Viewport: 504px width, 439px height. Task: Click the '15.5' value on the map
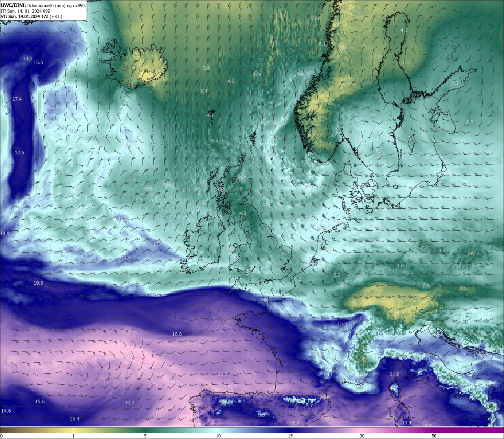coord(38,62)
